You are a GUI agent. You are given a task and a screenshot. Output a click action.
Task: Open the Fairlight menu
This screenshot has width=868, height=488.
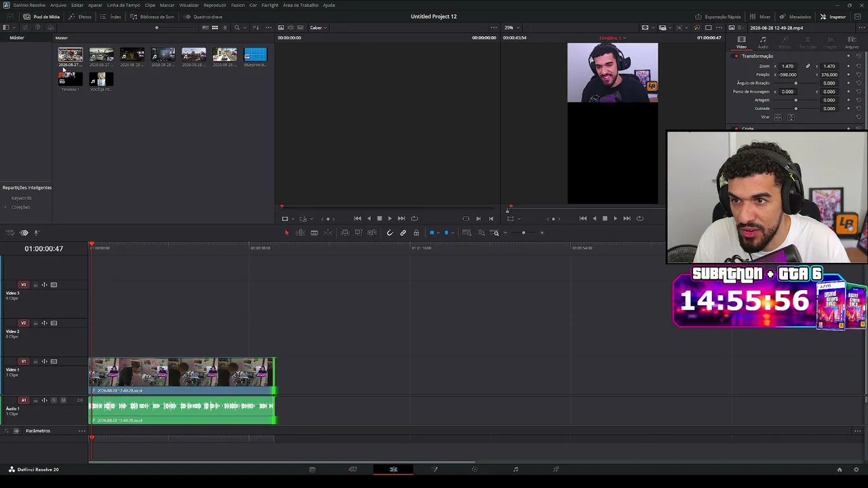pyautogui.click(x=270, y=5)
